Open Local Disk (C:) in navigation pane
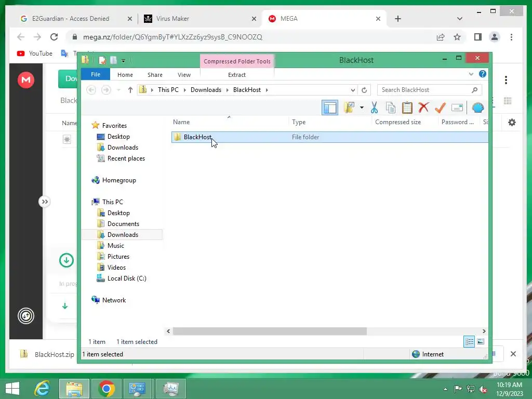Image resolution: width=532 pixels, height=399 pixels. pos(127,278)
